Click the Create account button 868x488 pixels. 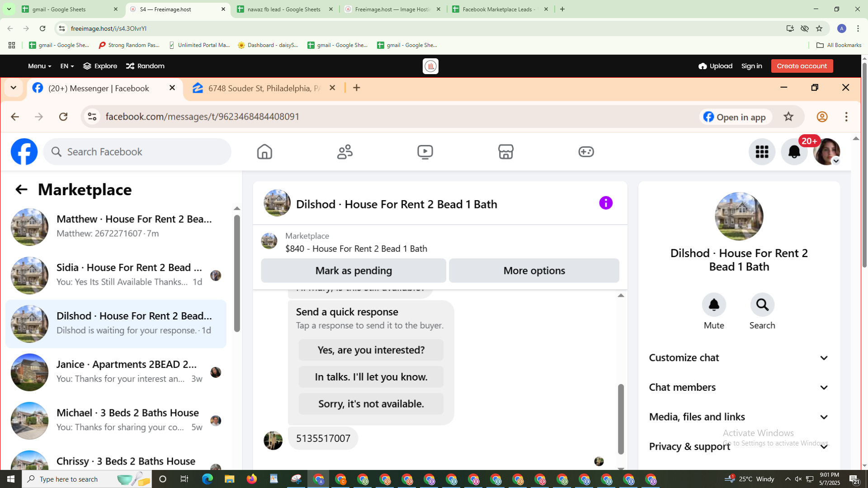pos(802,66)
